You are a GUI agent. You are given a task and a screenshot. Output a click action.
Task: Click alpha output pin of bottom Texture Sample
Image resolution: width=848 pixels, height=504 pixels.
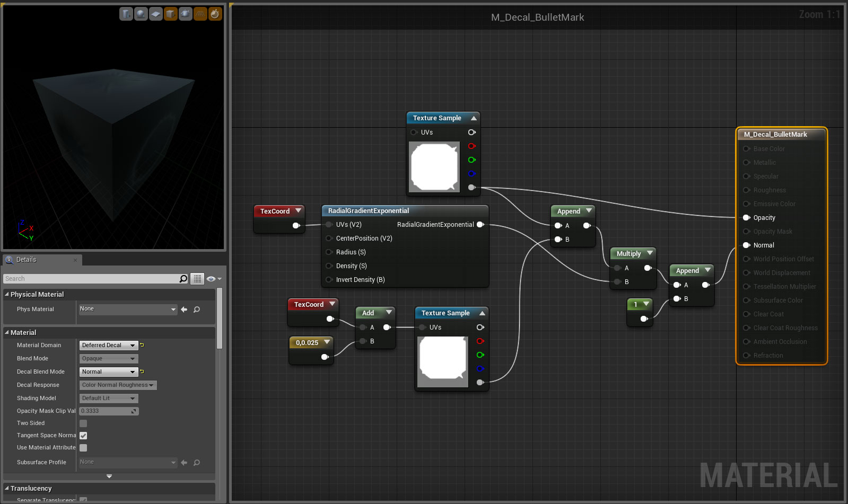click(480, 383)
